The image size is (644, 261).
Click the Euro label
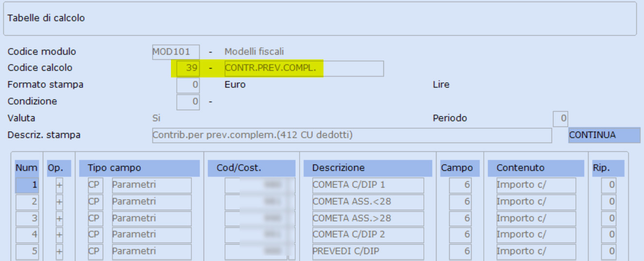tap(235, 85)
